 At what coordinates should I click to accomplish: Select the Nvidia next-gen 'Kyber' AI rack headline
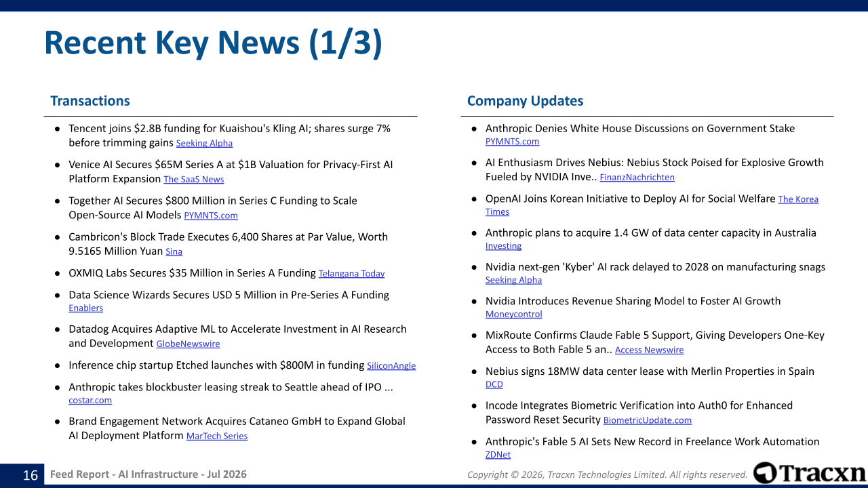655,266
